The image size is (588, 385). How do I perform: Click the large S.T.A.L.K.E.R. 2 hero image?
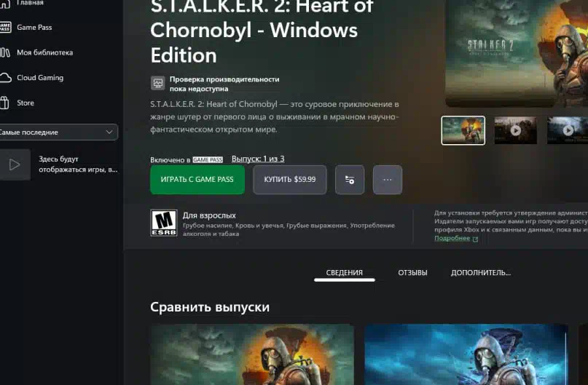517,52
